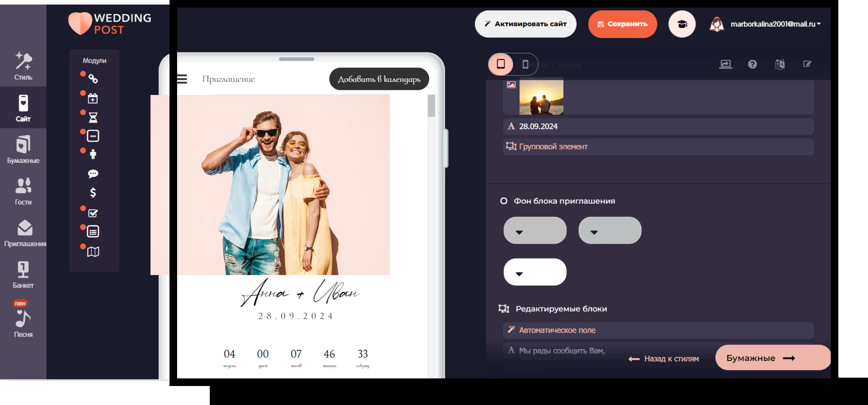Viewport: 868px width, 405px height.
Task: Open the hamburger menu in the preview
Action: pos(182,79)
